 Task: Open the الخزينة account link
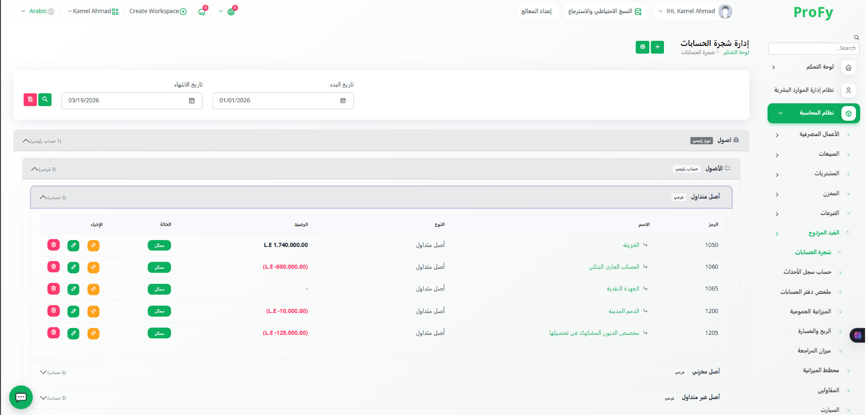pos(631,245)
